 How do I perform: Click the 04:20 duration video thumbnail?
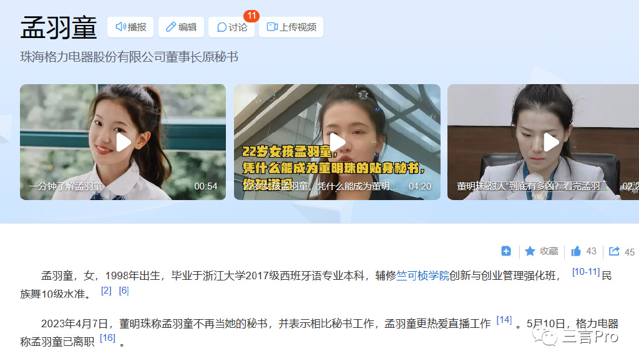click(x=337, y=142)
